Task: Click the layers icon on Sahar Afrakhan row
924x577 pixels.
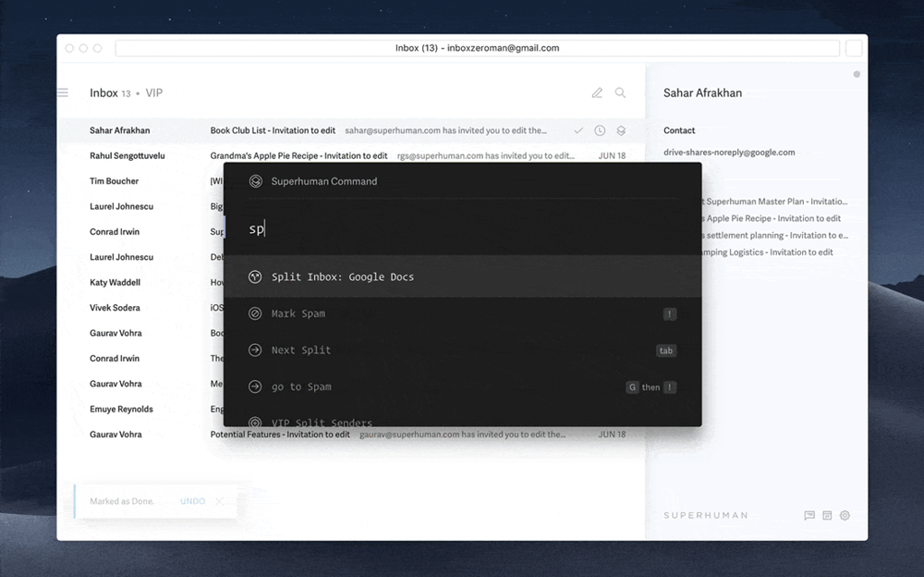Action: [x=621, y=130]
